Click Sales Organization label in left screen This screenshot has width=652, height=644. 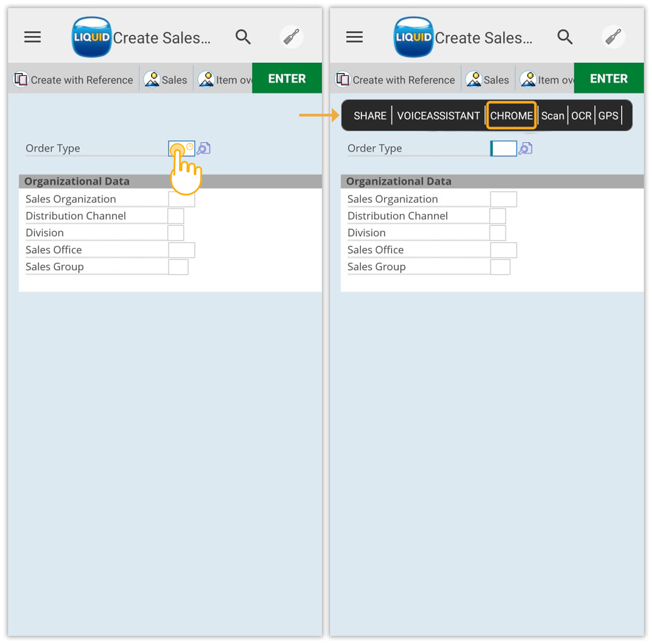tap(71, 199)
